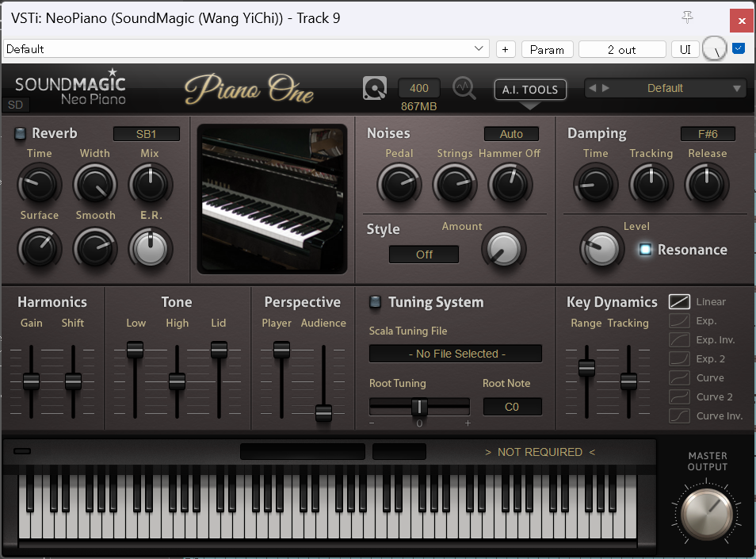Click the next preset right arrow
Viewport: 756px width, 559px height.
point(605,88)
